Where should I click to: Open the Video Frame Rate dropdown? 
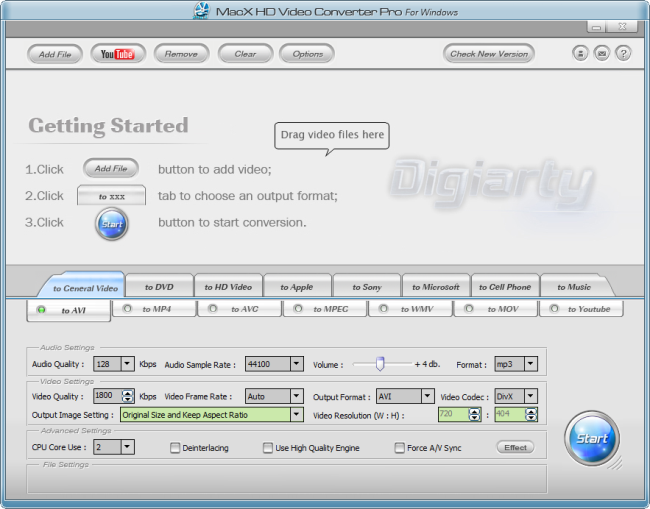pos(296,396)
